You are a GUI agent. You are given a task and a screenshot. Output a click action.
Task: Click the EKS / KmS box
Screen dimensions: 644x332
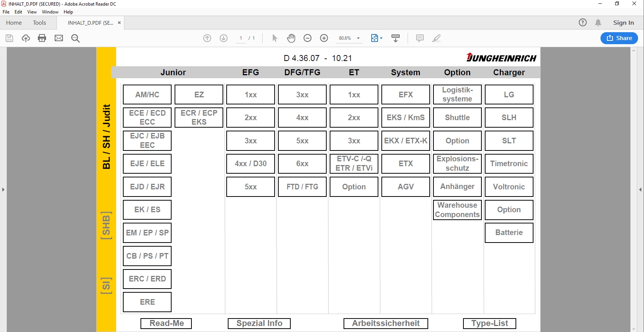point(406,118)
